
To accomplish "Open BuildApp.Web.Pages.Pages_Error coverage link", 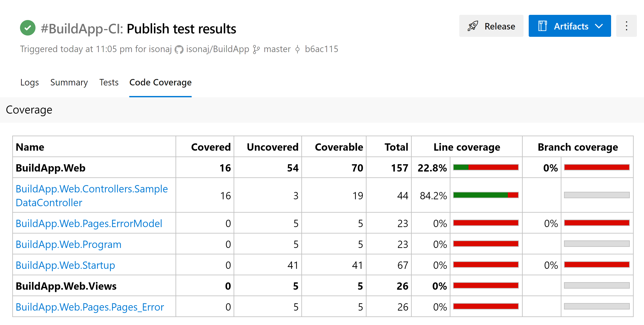I will [x=89, y=307].
